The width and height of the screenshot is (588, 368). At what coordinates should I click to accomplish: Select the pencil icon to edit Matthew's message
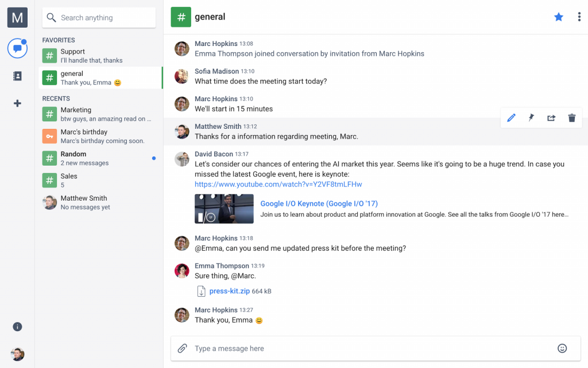pyautogui.click(x=511, y=117)
